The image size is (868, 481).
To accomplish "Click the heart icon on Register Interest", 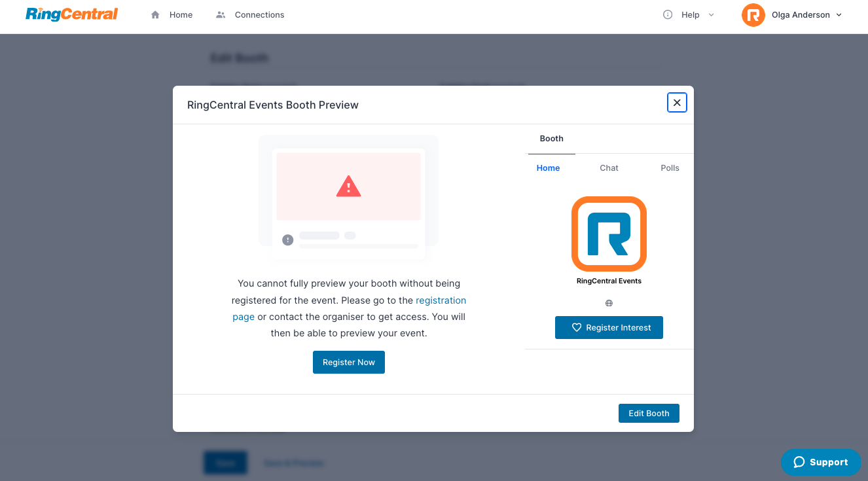I will coord(577,328).
